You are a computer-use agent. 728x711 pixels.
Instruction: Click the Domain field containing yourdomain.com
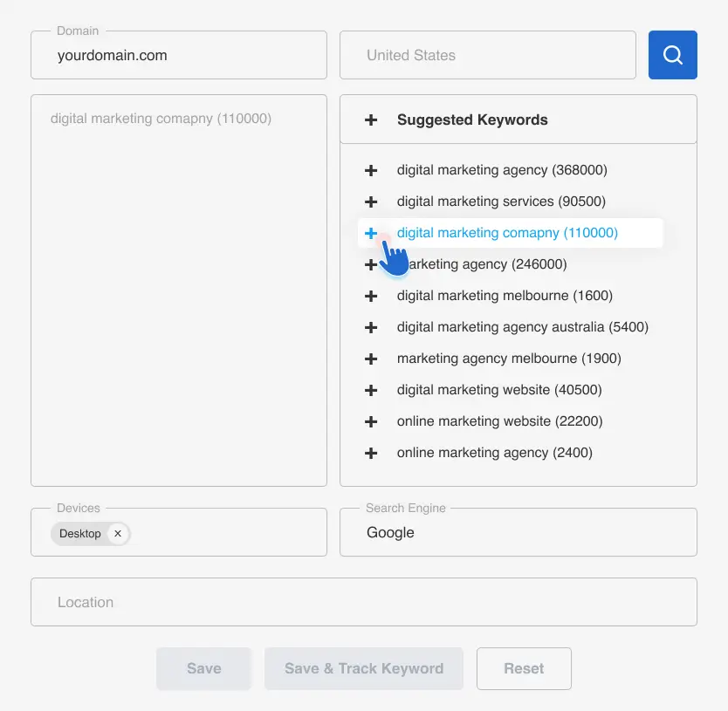[x=178, y=54]
